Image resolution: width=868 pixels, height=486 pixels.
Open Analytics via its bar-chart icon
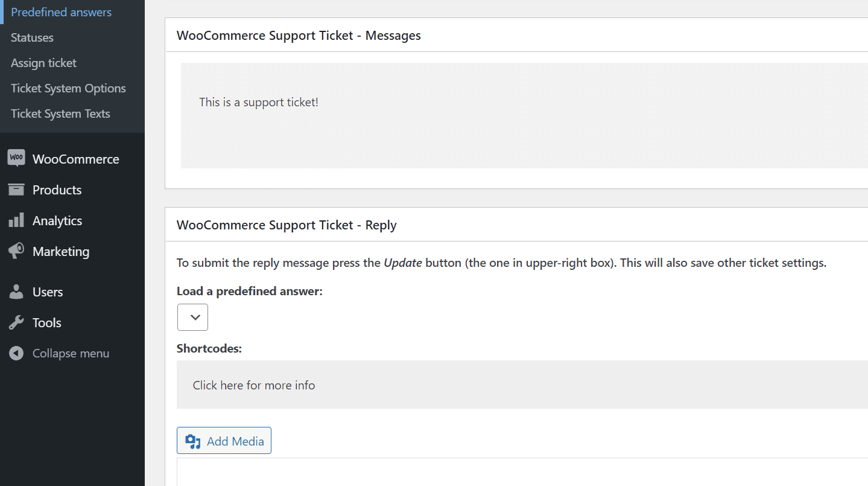[16, 220]
